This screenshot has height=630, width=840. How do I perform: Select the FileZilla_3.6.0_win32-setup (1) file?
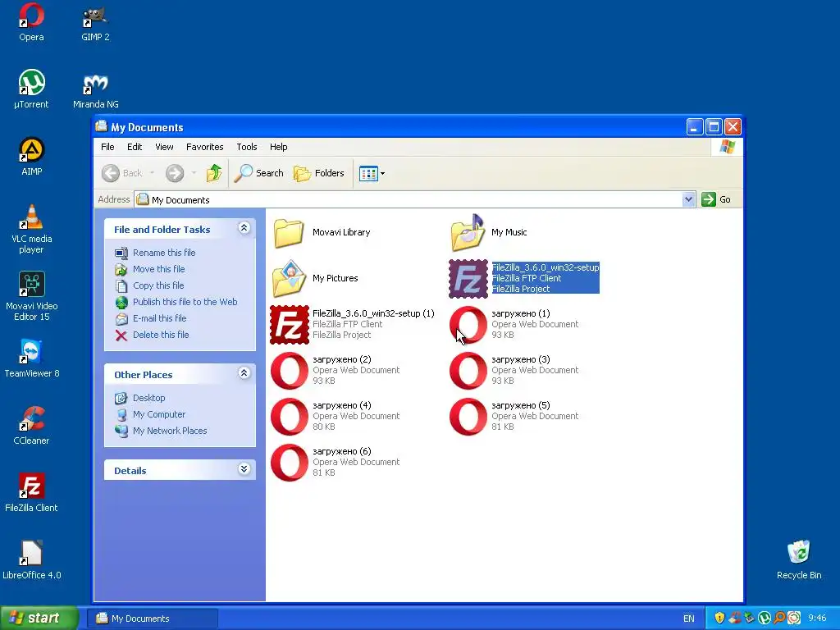click(x=353, y=325)
